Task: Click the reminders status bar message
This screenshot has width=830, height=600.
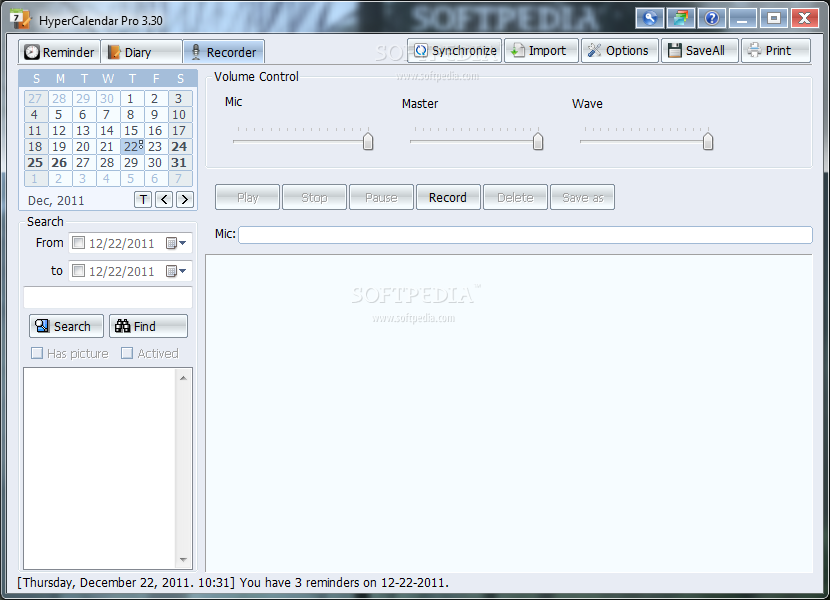Action: (233, 583)
